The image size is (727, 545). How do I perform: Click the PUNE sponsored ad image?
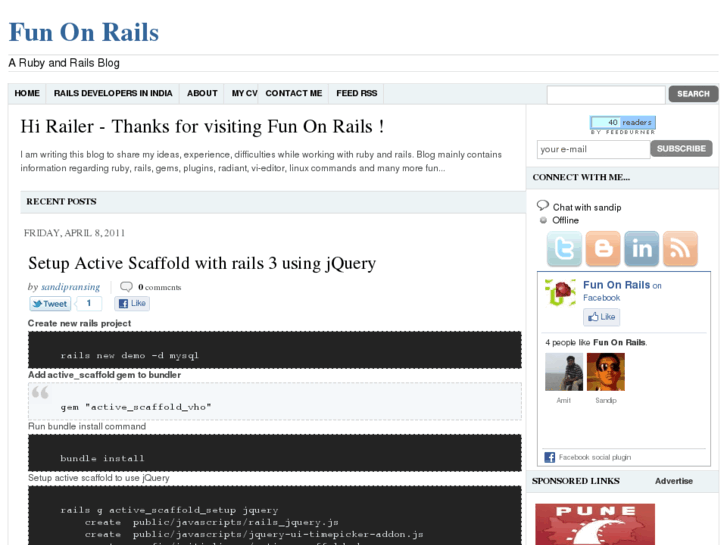point(595,524)
